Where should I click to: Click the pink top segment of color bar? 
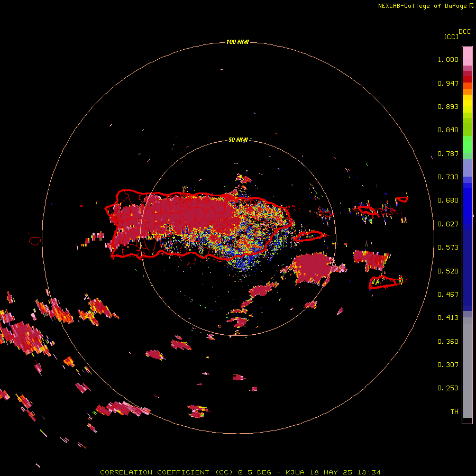(467, 56)
